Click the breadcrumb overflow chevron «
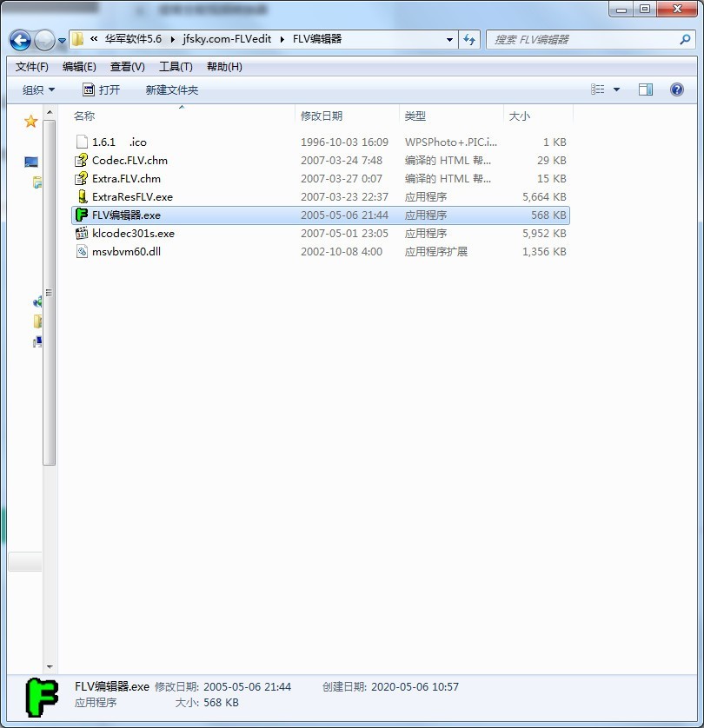The height and width of the screenshot is (728, 704). pyautogui.click(x=94, y=39)
